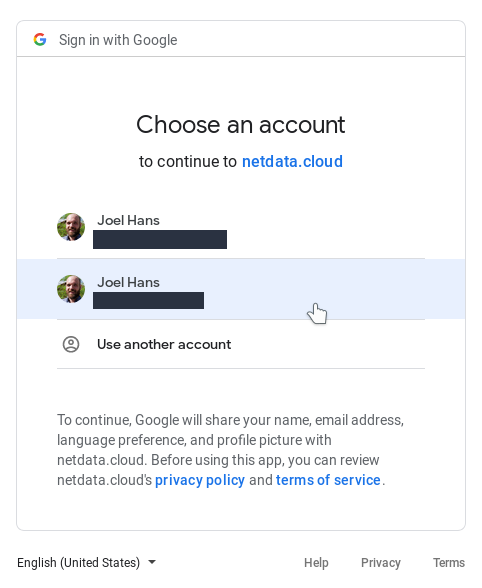Click the highlighted Joel Hans profile photo
Viewport: 482px width, 588px height.
71,289
